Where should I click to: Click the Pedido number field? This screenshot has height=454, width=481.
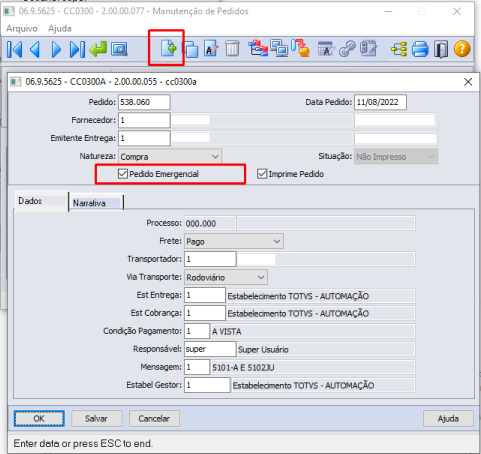pyautogui.click(x=144, y=102)
